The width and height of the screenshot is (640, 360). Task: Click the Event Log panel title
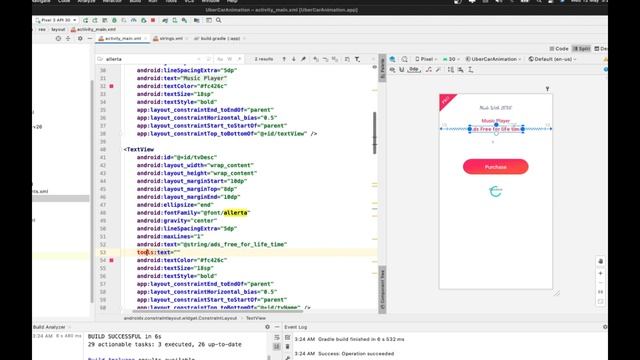click(x=296, y=327)
